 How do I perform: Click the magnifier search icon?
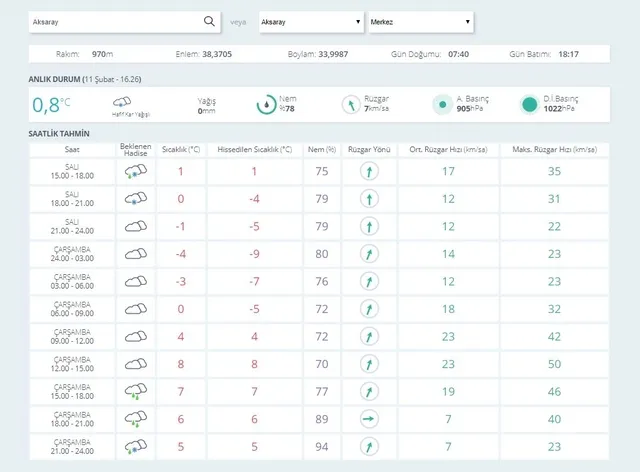(209, 21)
